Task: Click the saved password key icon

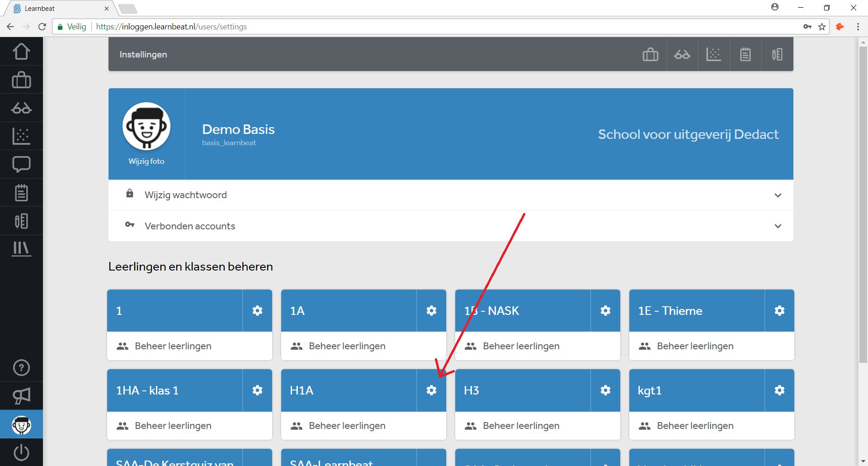Action: (807, 27)
